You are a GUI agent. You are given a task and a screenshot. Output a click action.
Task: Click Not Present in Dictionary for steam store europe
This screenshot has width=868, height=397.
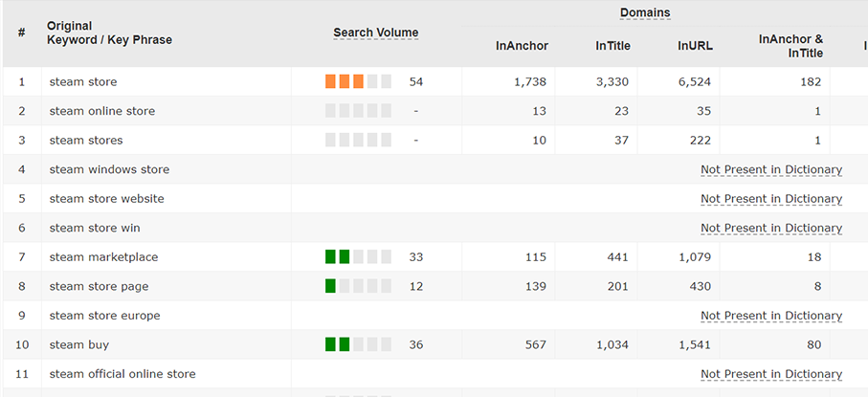(x=770, y=316)
